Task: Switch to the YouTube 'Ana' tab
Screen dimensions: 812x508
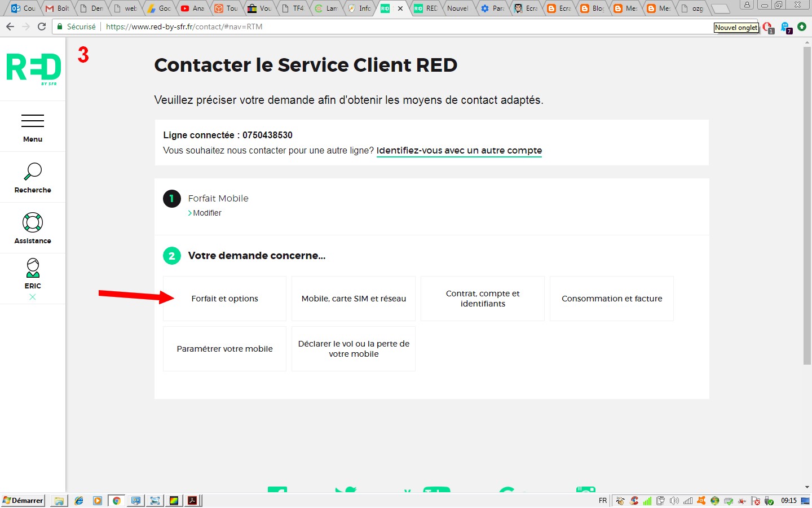Action: (x=192, y=8)
